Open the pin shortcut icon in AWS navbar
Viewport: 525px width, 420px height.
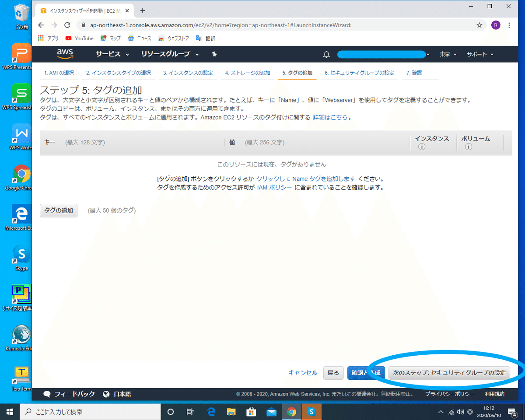(x=214, y=54)
